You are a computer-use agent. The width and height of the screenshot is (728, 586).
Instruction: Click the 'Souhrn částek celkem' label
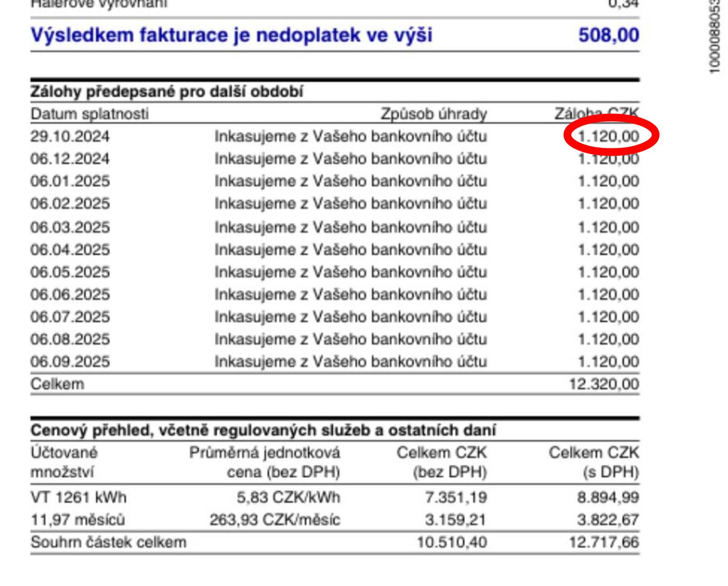(x=108, y=542)
